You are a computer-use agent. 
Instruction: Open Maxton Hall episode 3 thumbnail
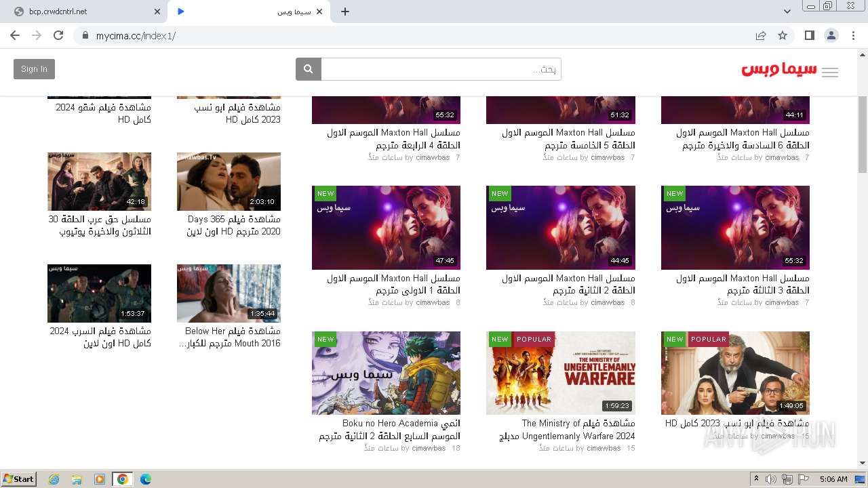[x=735, y=228]
